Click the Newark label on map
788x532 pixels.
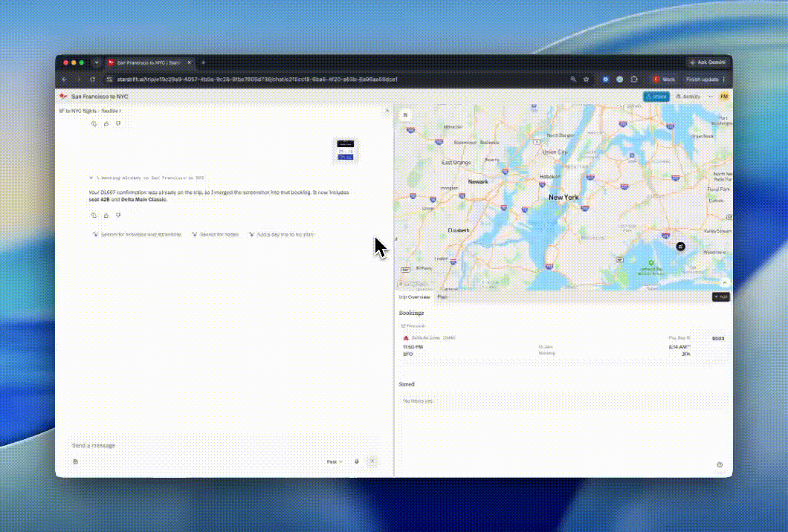[x=478, y=182]
